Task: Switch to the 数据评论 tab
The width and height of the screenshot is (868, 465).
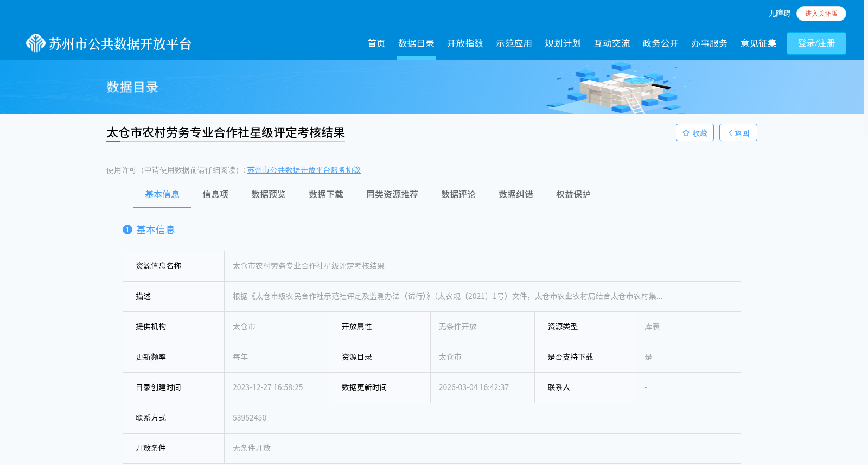Action: pos(458,194)
